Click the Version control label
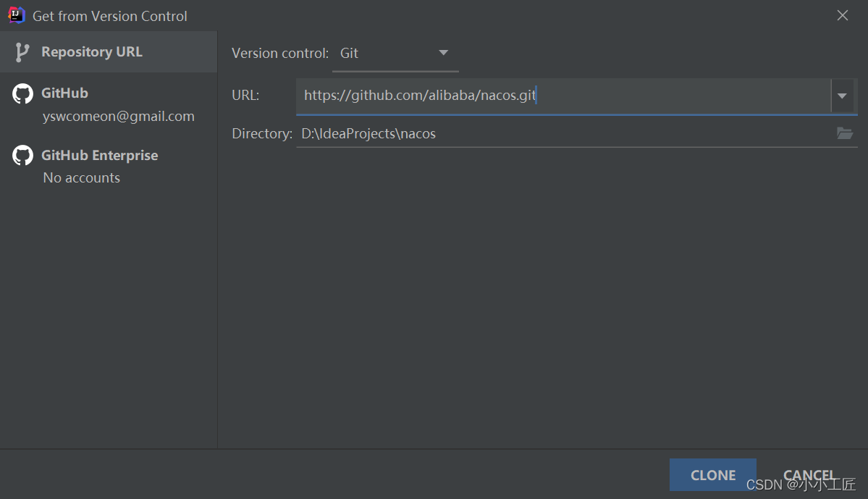Screen dimensions: 868x499 pos(279,54)
